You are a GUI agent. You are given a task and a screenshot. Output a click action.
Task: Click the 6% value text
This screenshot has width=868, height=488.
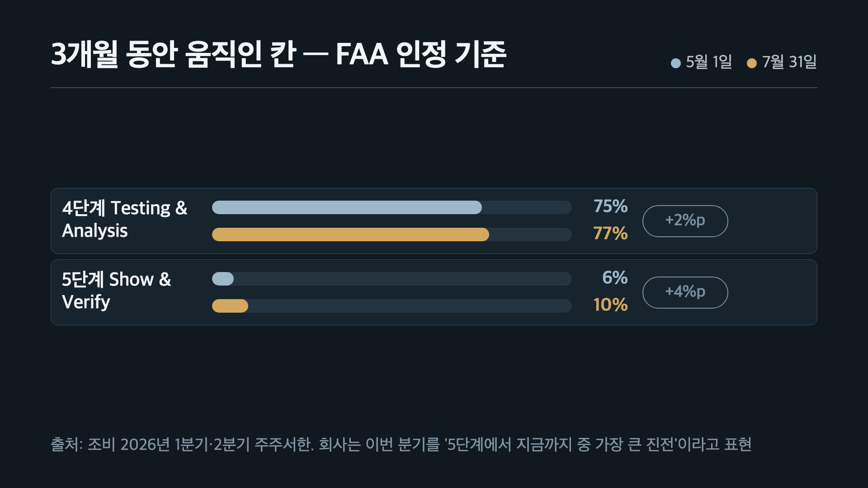point(615,278)
